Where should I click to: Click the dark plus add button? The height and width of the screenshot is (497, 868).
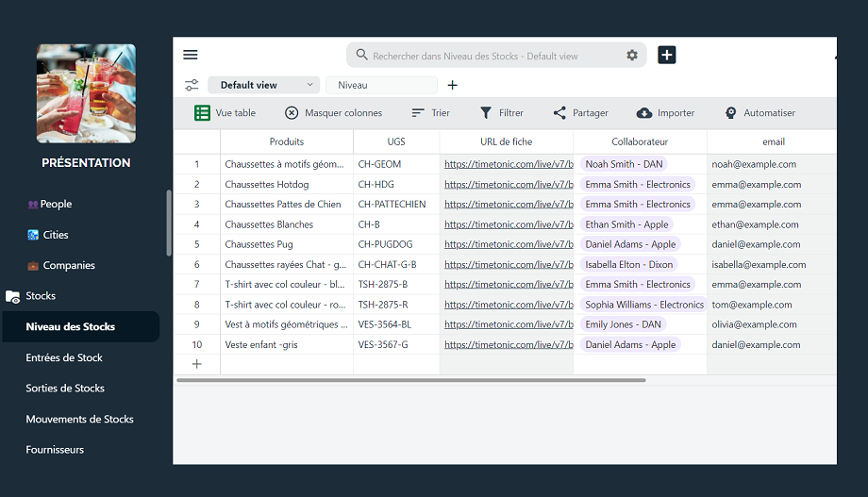click(666, 55)
